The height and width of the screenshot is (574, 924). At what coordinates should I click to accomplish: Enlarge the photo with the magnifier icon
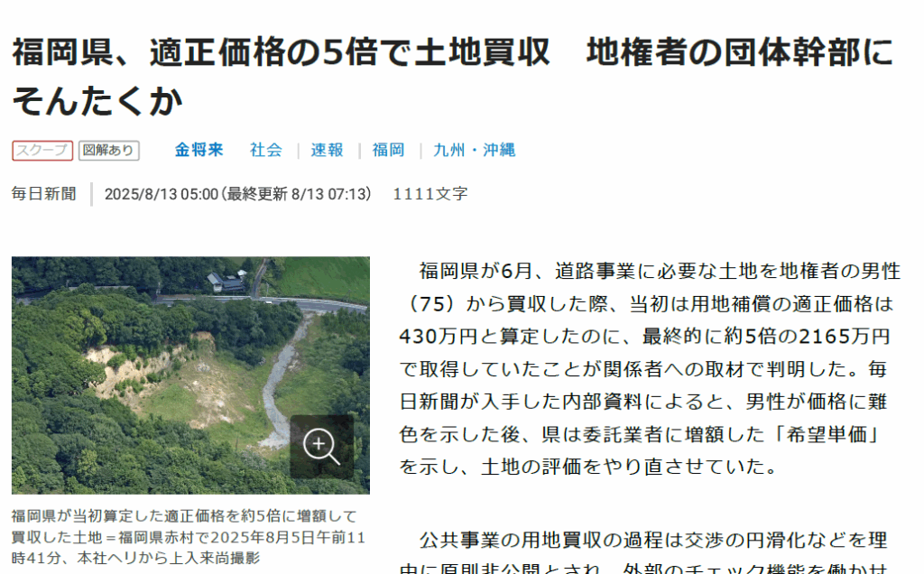(321, 447)
